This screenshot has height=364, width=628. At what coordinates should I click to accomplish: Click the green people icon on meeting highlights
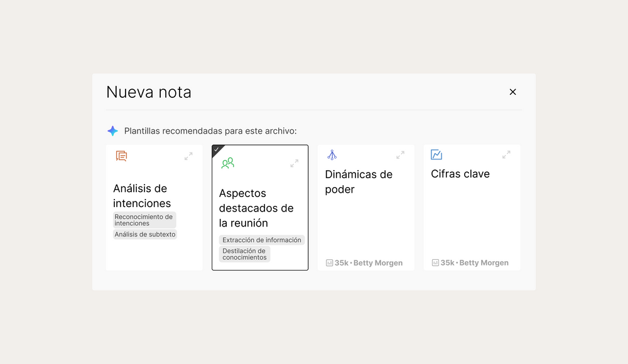point(227,163)
